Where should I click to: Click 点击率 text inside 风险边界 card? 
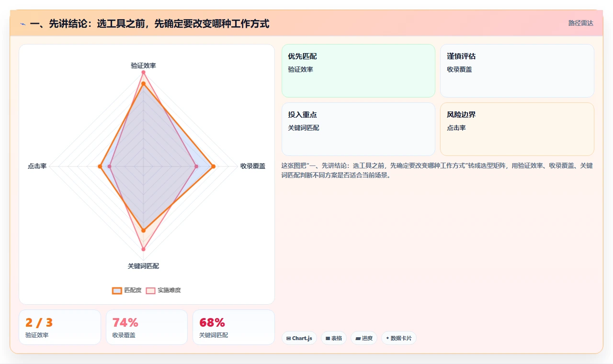coord(456,128)
